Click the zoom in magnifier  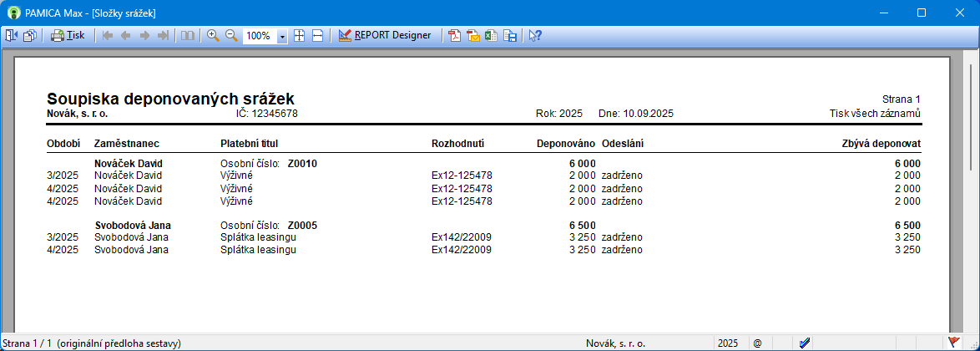tap(213, 36)
